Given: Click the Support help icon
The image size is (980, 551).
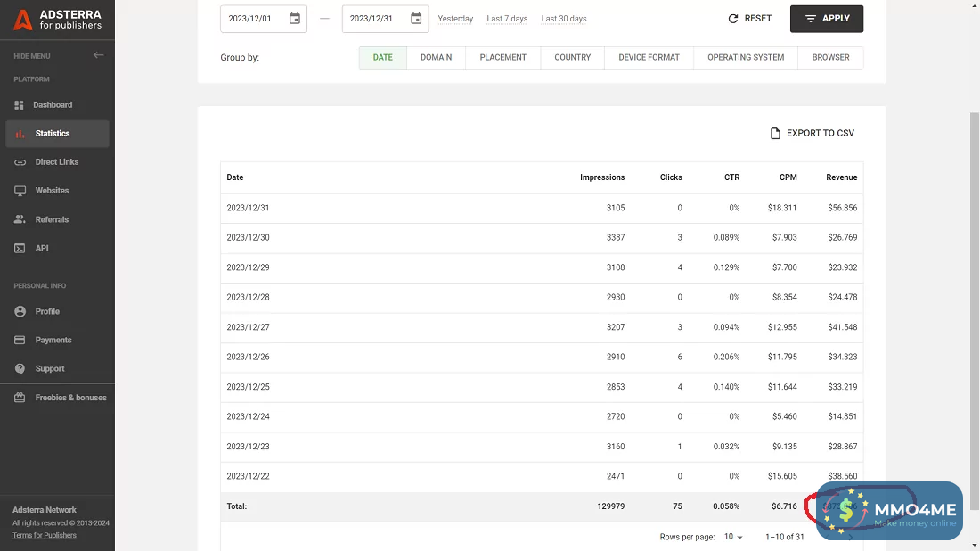Looking at the screenshot, I should [20, 369].
